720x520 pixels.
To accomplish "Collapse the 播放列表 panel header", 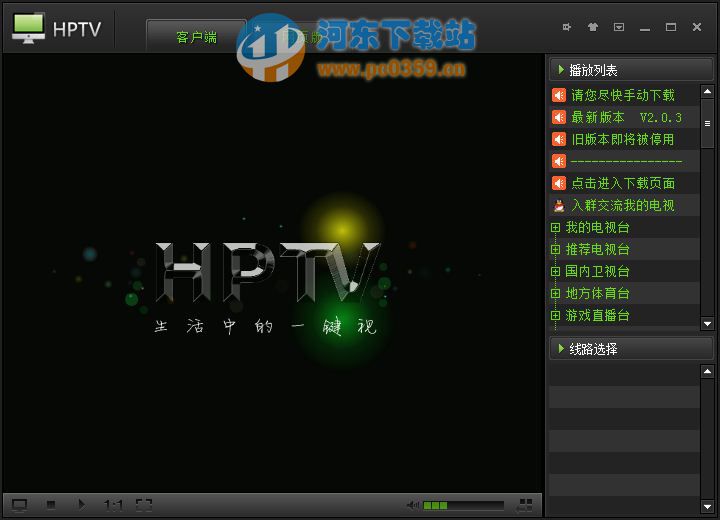I will click(x=631, y=70).
